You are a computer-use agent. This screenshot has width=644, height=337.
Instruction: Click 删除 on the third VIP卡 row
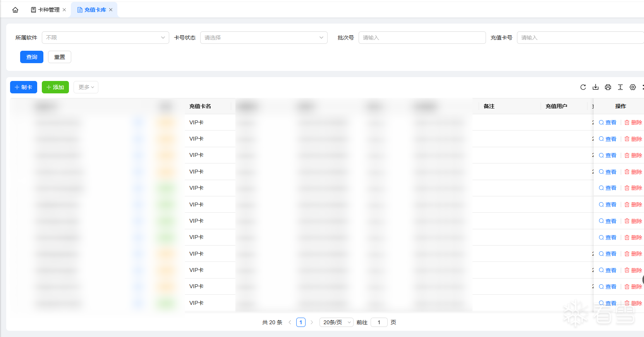pyautogui.click(x=633, y=155)
